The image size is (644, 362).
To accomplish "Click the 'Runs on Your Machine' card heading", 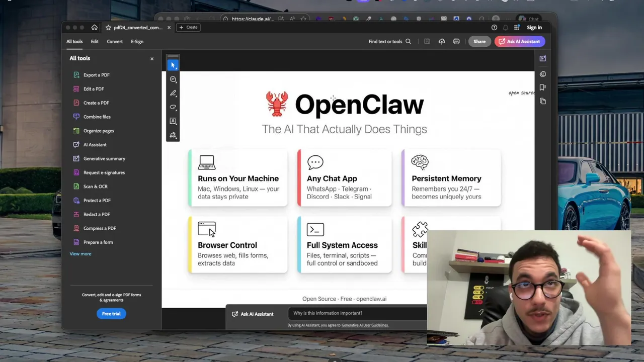I will point(238,178).
